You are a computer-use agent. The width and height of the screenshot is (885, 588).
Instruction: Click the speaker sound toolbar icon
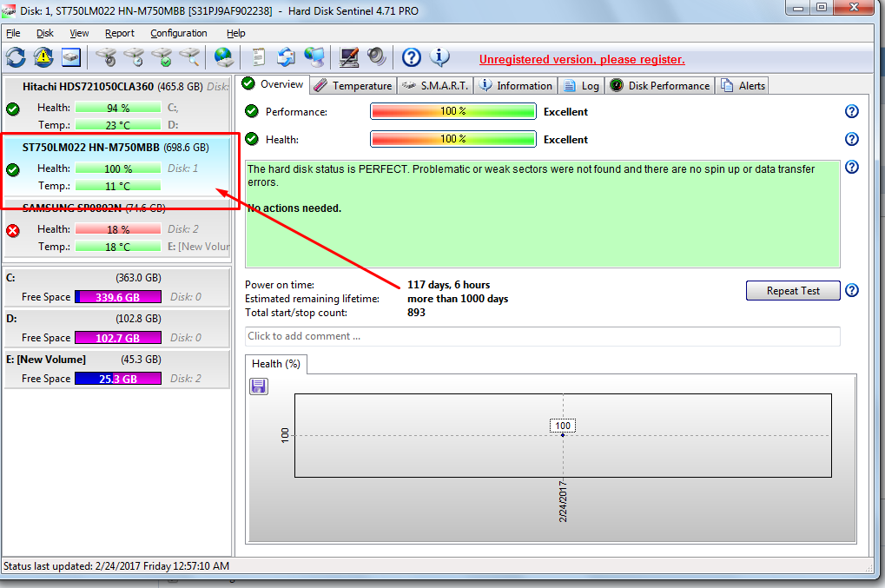coord(376,56)
